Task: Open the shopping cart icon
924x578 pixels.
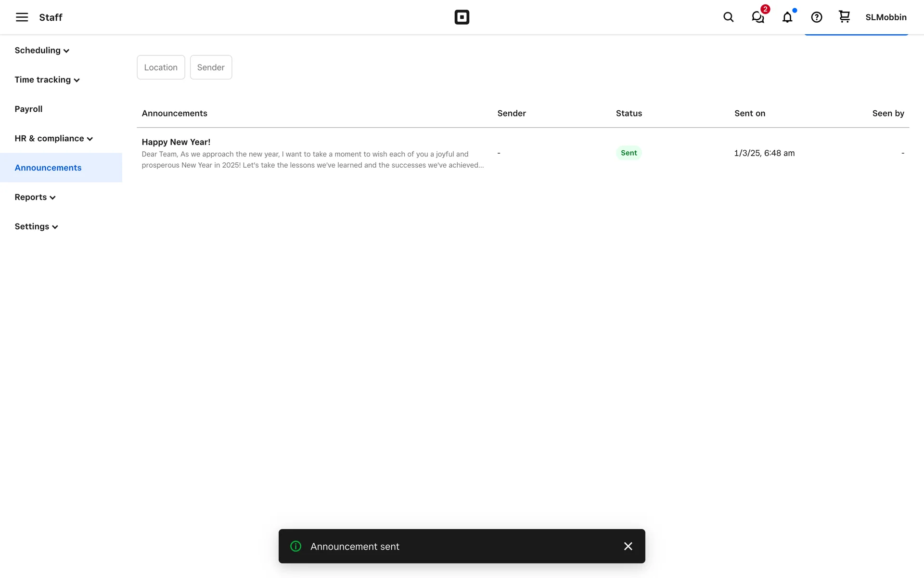Action: 844,17
